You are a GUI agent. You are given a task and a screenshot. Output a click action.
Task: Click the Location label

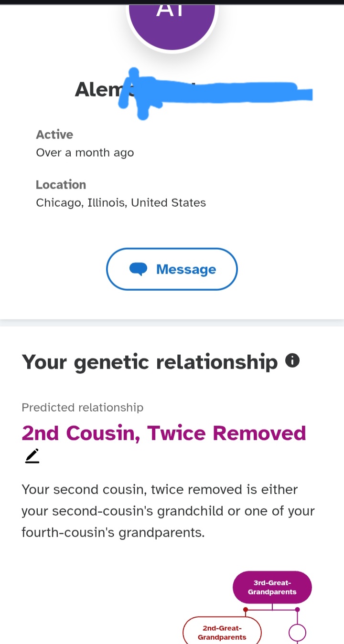[61, 185]
